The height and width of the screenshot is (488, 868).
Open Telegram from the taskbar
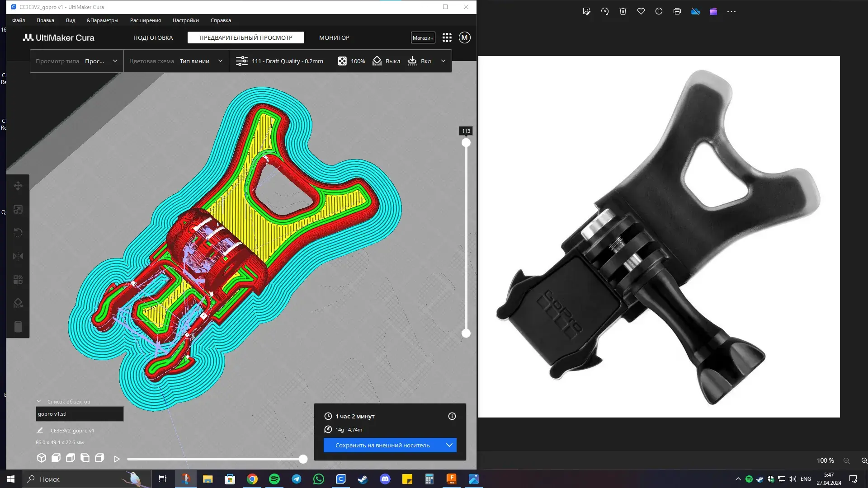click(x=297, y=479)
